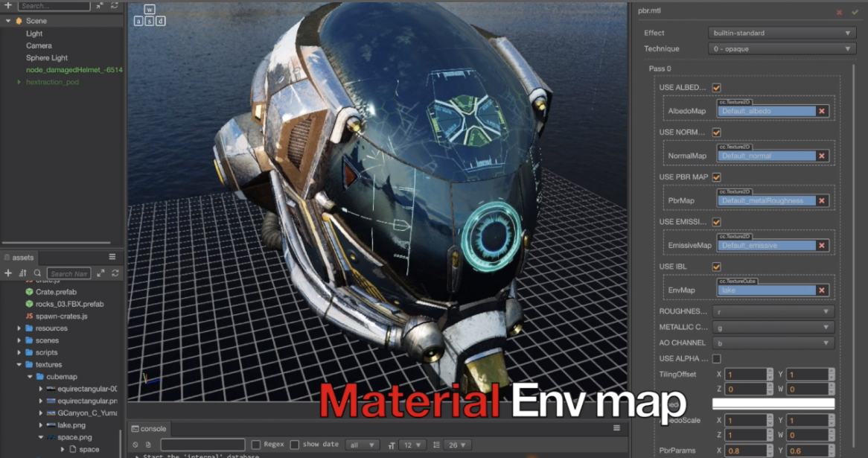Expand the hextraction_pod node
This screenshot has width=868, height=458.
(x=19, y=82)
